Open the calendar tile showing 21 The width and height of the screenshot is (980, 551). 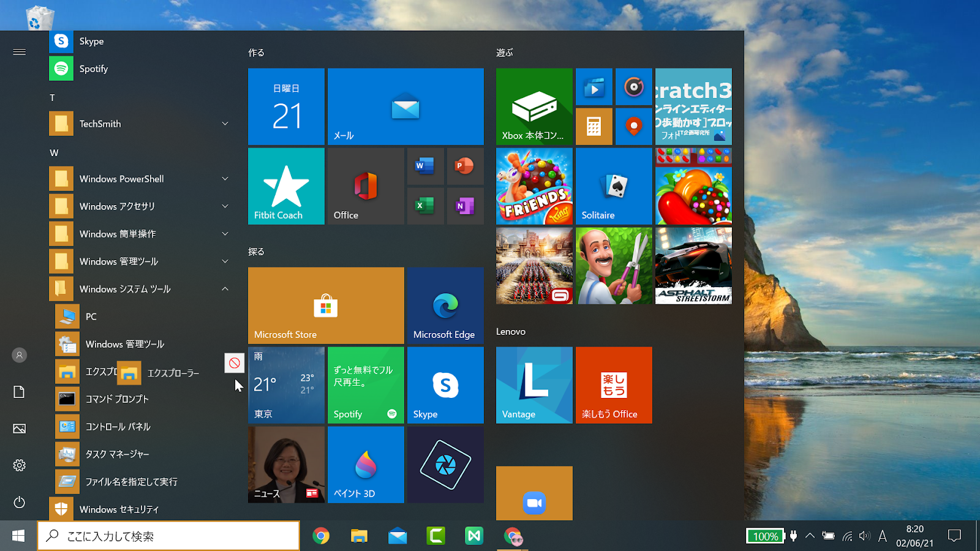(x=286, y=107)
